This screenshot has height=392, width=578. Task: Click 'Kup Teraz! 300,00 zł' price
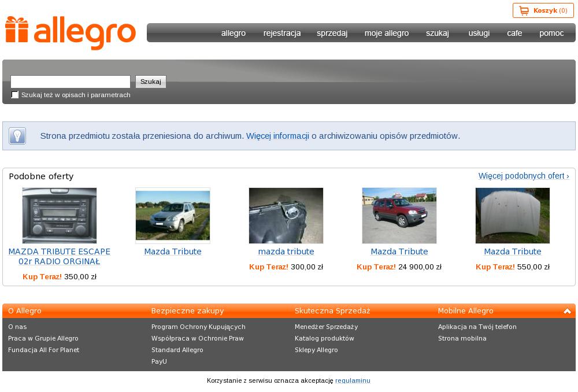286,267
